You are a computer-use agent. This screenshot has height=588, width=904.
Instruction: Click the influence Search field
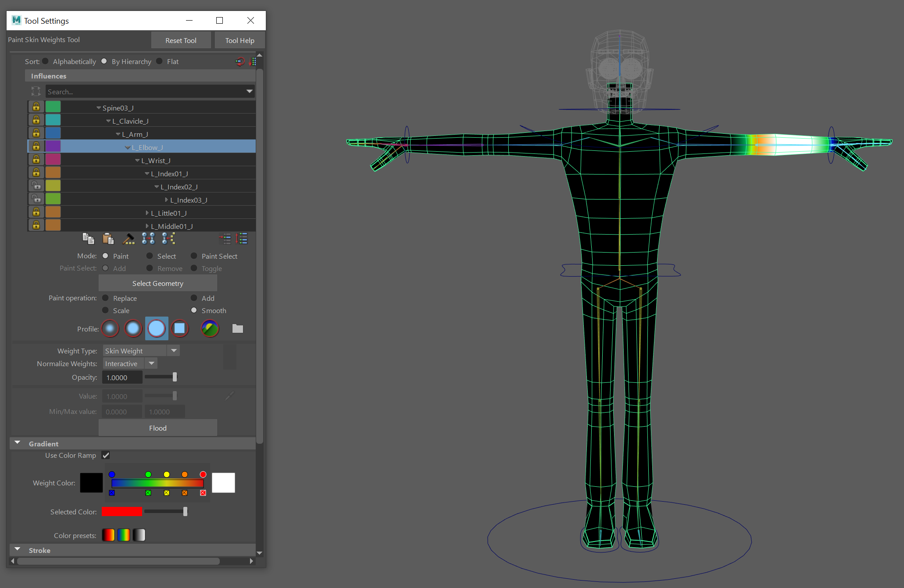[145, 92]
